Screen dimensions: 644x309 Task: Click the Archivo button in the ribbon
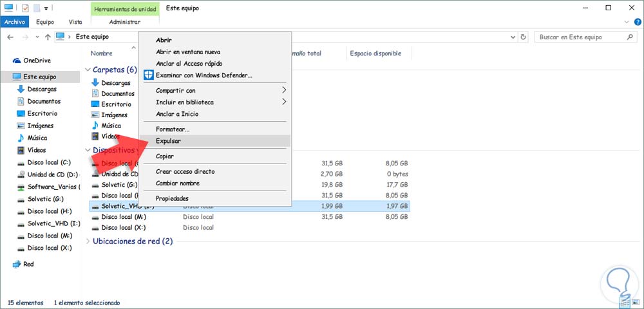[15, 22]
